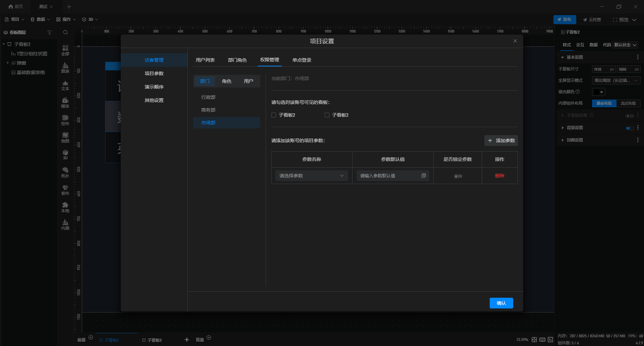The height and width of the screenshot is (346, 644).
Task: Open the 媒体 media components icon
Action: (65, 103)
